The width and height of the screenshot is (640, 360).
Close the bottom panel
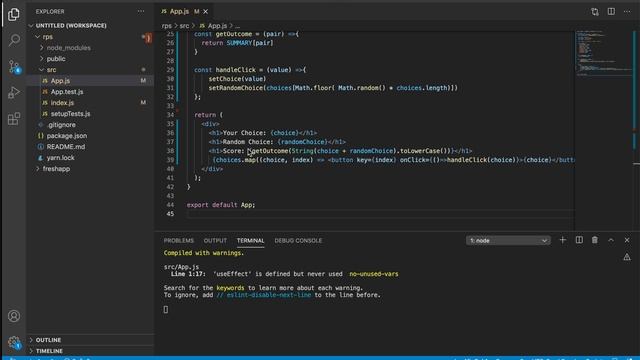point(627,240)
